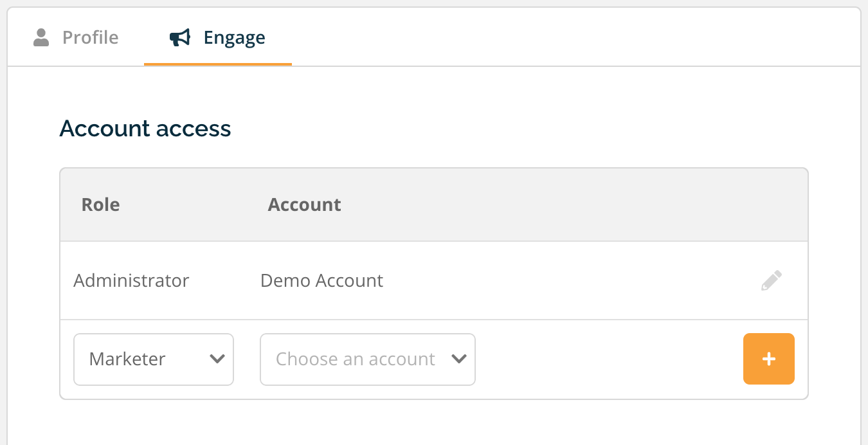Viewport: 868px width, 445px height.
Task: Add account access with orange plus button
Action: pos(769,359)
